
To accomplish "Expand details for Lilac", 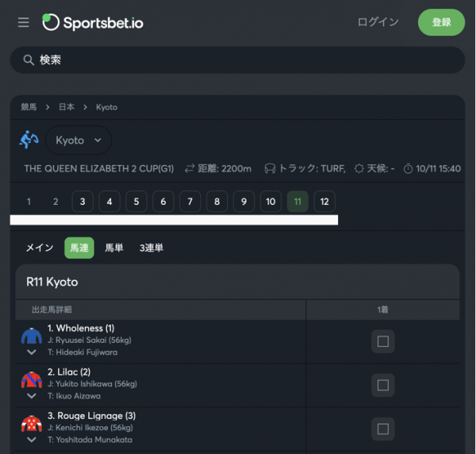I will coord(32,396).
